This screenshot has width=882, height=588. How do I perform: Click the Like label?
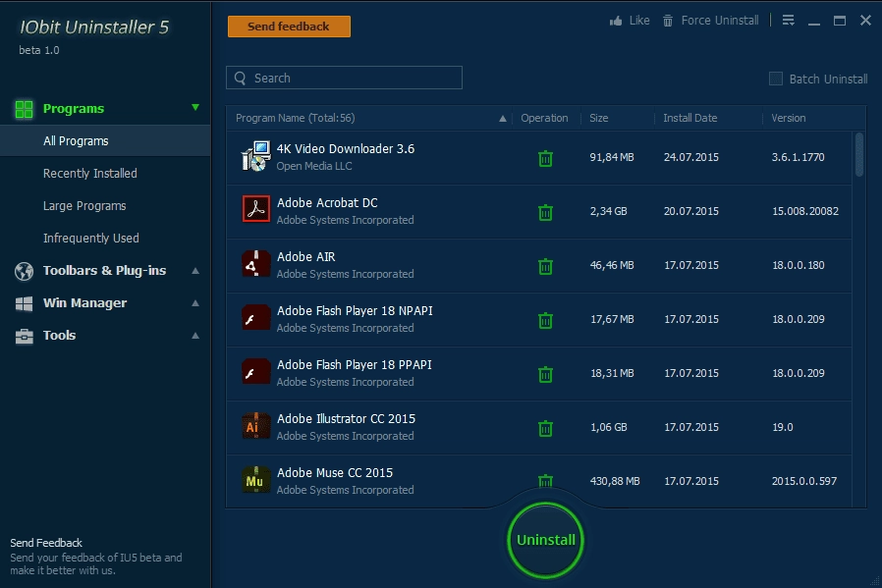pos(639,21)
